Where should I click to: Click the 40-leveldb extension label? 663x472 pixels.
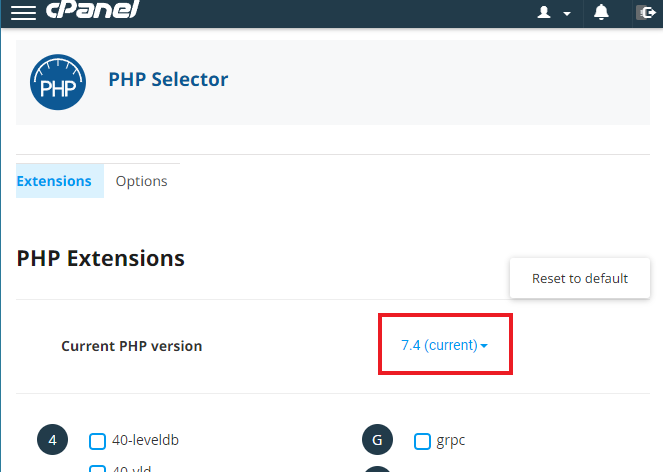pos(145,440)
